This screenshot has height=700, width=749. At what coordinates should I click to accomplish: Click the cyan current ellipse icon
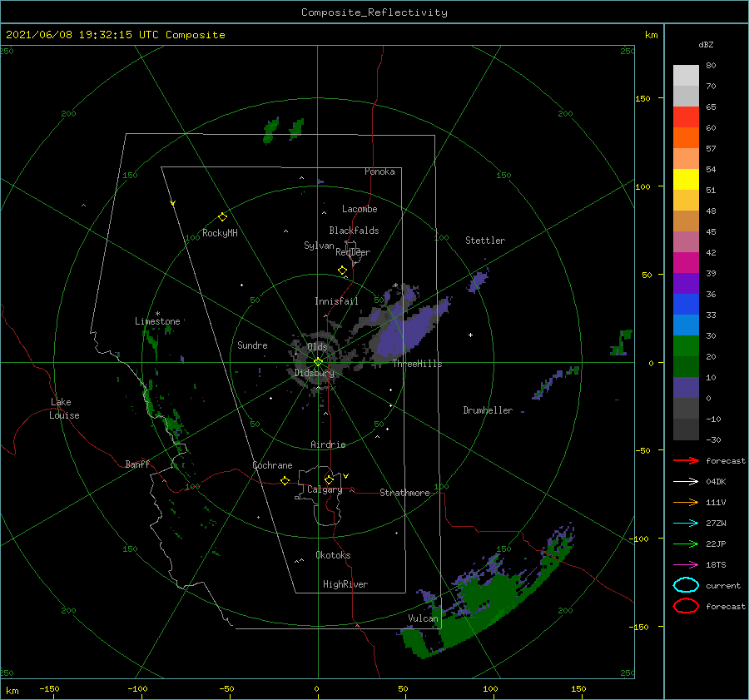point(686,585)
